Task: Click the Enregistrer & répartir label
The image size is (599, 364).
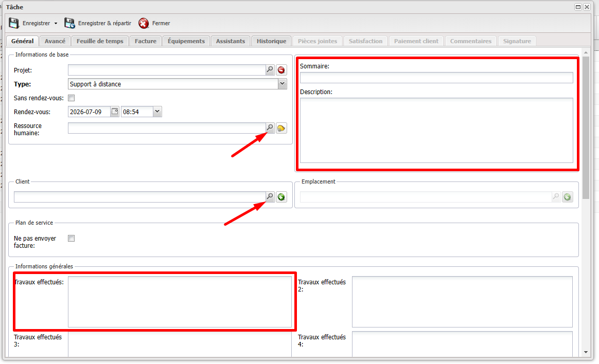Action: [x=104, y=23]
